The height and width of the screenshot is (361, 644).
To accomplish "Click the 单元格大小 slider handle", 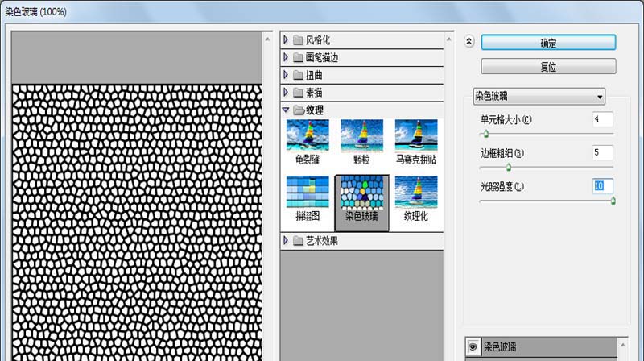I will point(486,134).
